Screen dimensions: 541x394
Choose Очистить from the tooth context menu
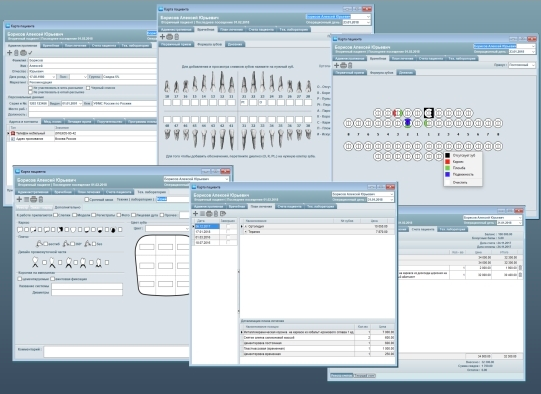coord(460,183)
